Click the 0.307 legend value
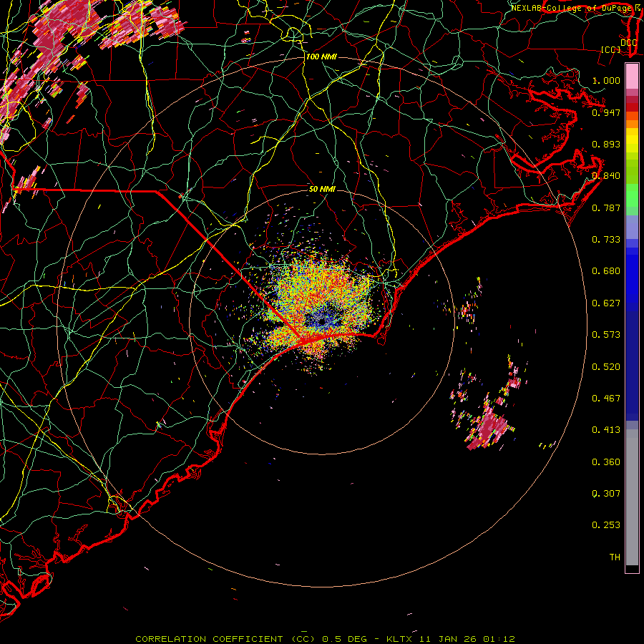Viewport: 644px width, 644px height. tap(606, 494)
